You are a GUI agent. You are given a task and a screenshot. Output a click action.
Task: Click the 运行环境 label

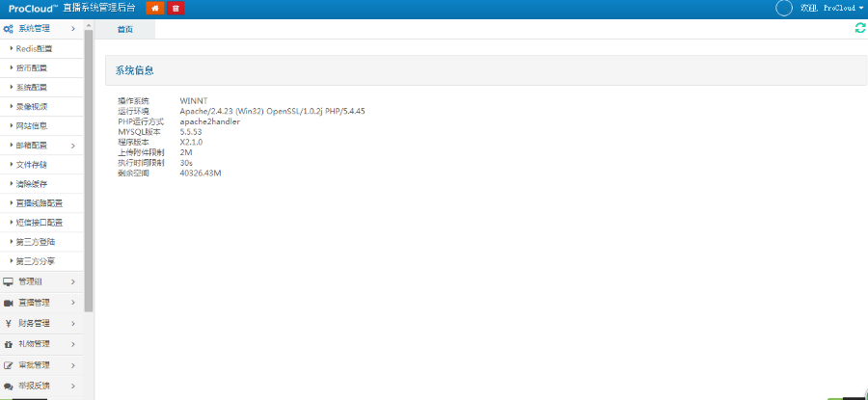click(x=133, y=111)
